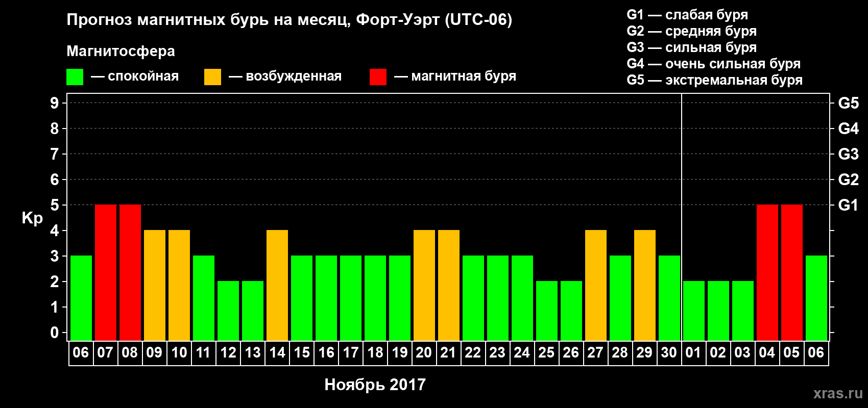Click the G1 label on right axis

point(848,205)
